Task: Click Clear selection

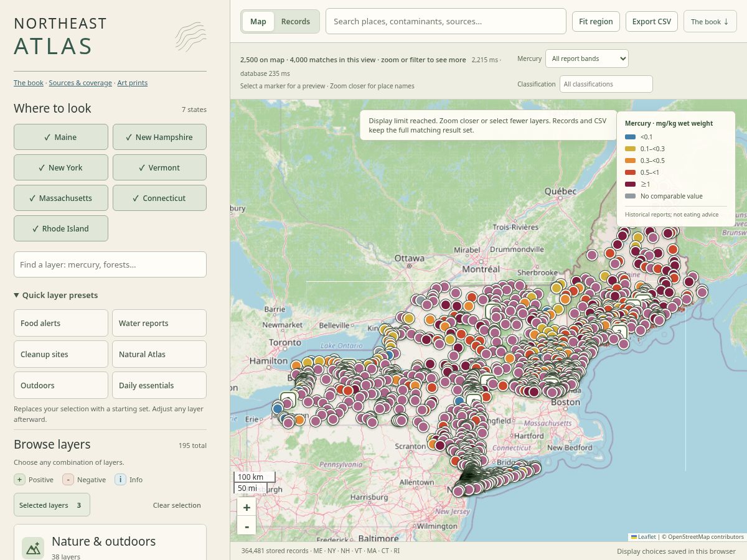Action: (177, 505)
